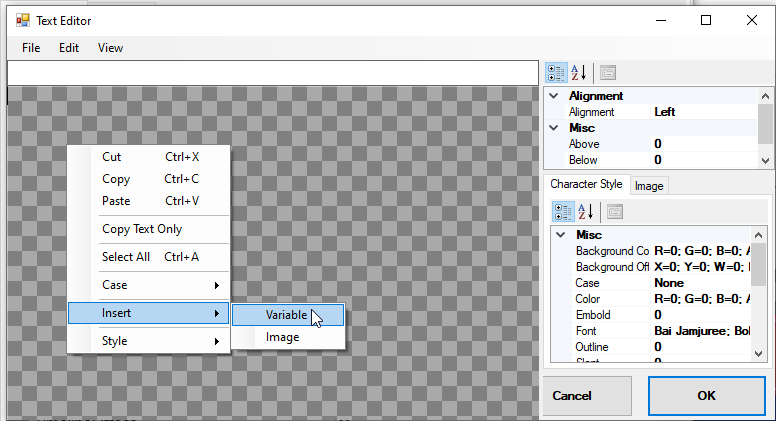Collapse the Alignment category
Screen dimensions: 776x421
coord(554,96)
